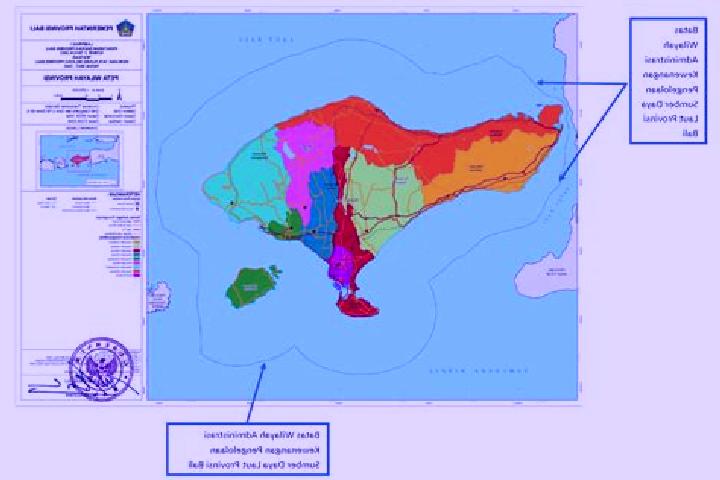Open the inset locator map thumbnail
Image resolution: width=720 pixels, height=480 pixels.
pyautogui.click(x=81, y=160)
